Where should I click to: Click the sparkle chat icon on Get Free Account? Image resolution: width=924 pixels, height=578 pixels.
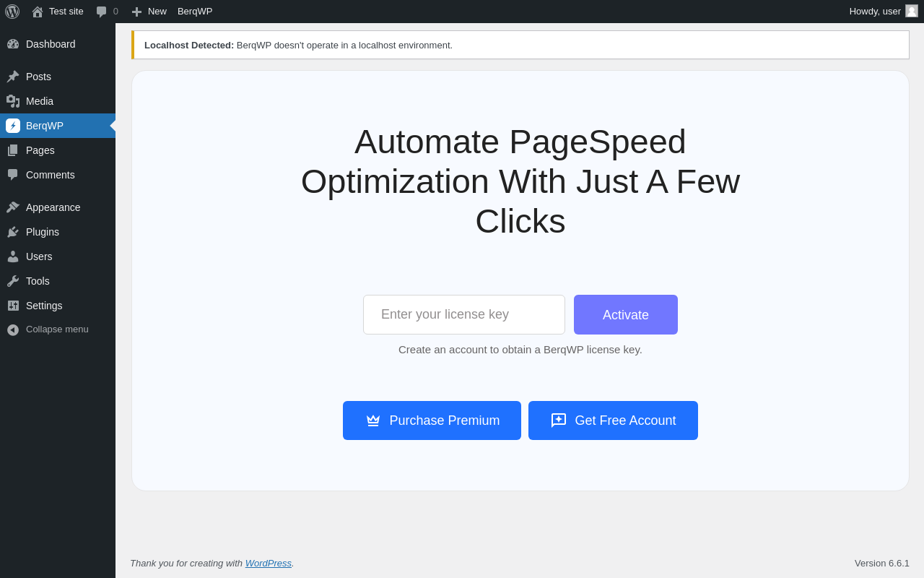point(559,420)
